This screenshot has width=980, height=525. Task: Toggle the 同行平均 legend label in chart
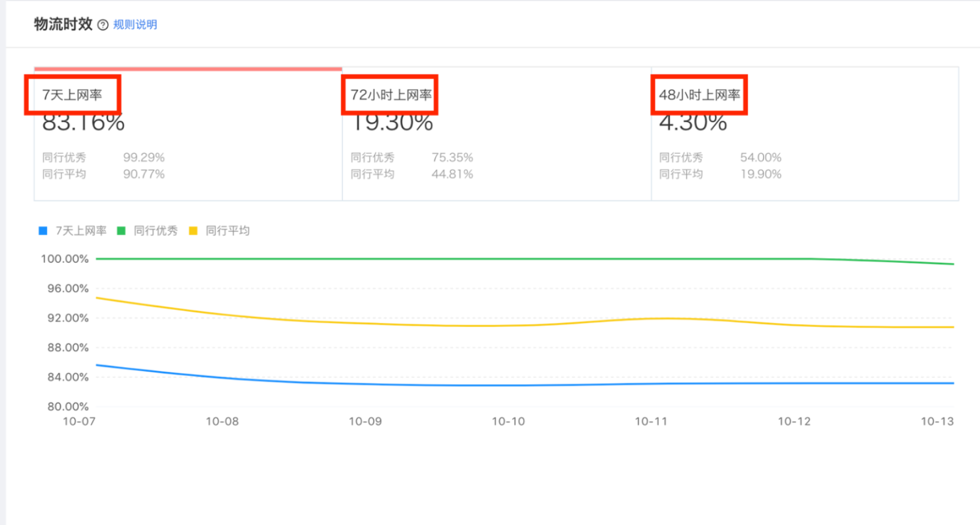[x=227, y=231]
